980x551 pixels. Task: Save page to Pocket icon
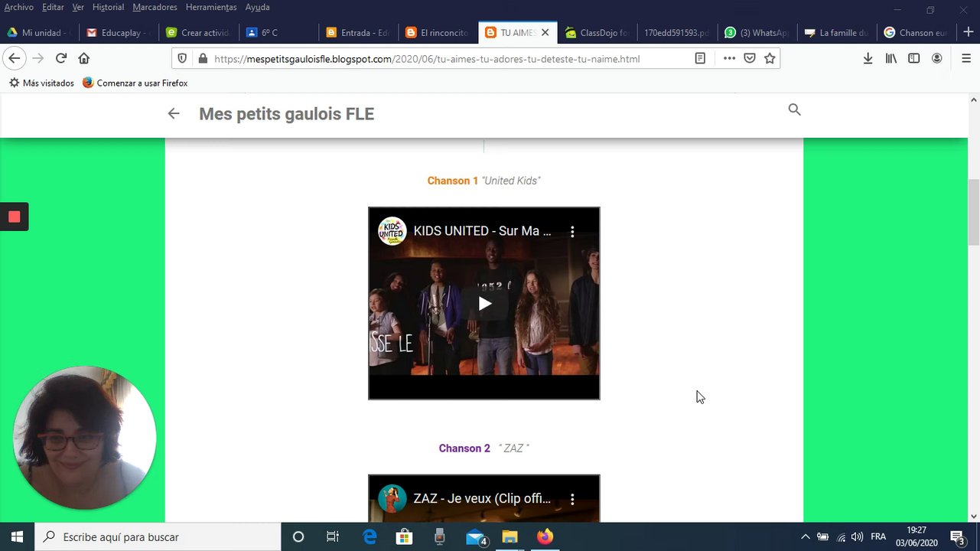click(750, 58)
